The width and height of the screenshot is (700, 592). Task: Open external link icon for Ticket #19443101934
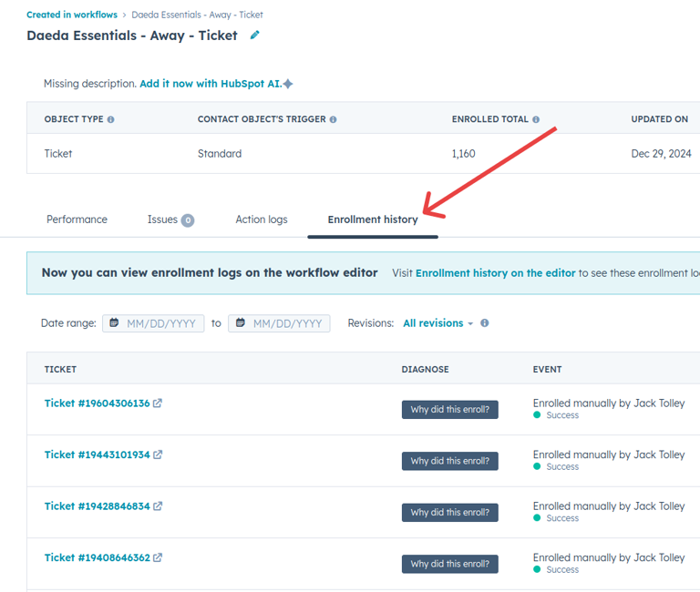(x=158, y=454)
